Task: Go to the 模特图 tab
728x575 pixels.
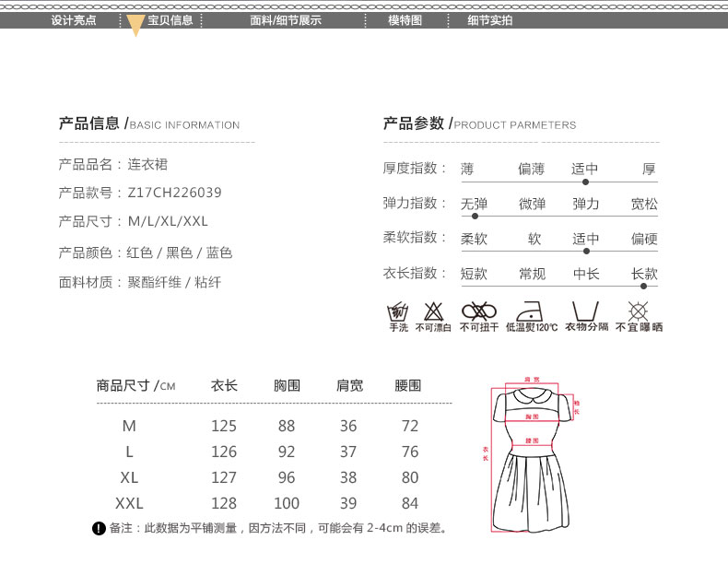Action: pyautogui.click(x=405, y=20)
